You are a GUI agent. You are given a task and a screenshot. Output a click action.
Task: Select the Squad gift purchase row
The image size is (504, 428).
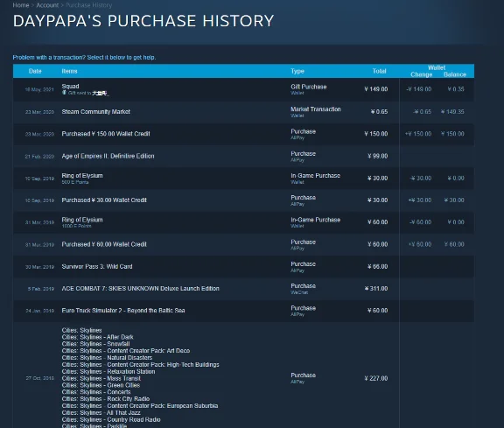tap(243, 89)
